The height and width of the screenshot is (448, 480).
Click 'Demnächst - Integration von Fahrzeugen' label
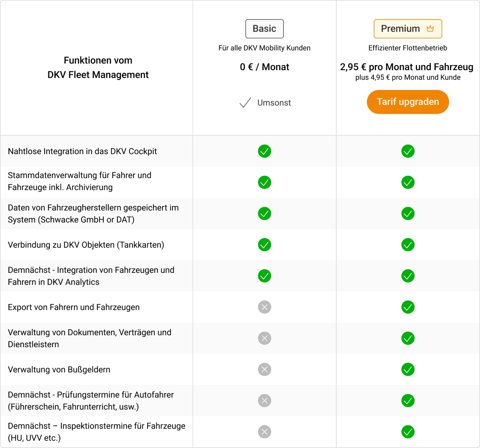point(91,276)
